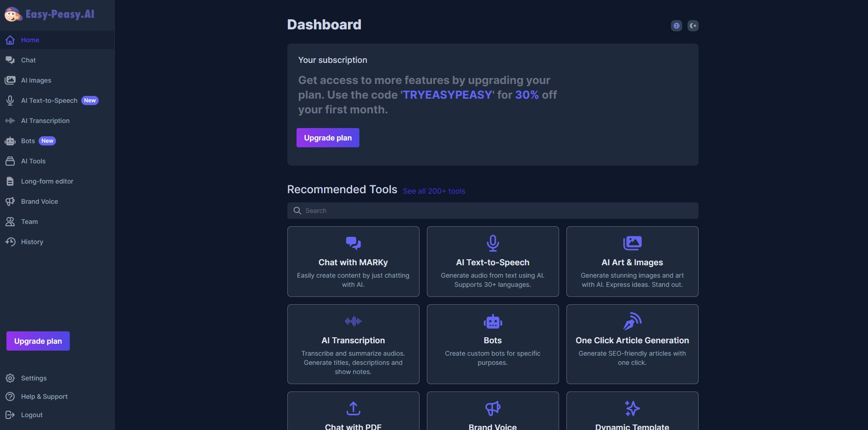Click the Settings gear icon
This screenshot has height=430, width=868.
pyautogui.click(x=10, y=378)
